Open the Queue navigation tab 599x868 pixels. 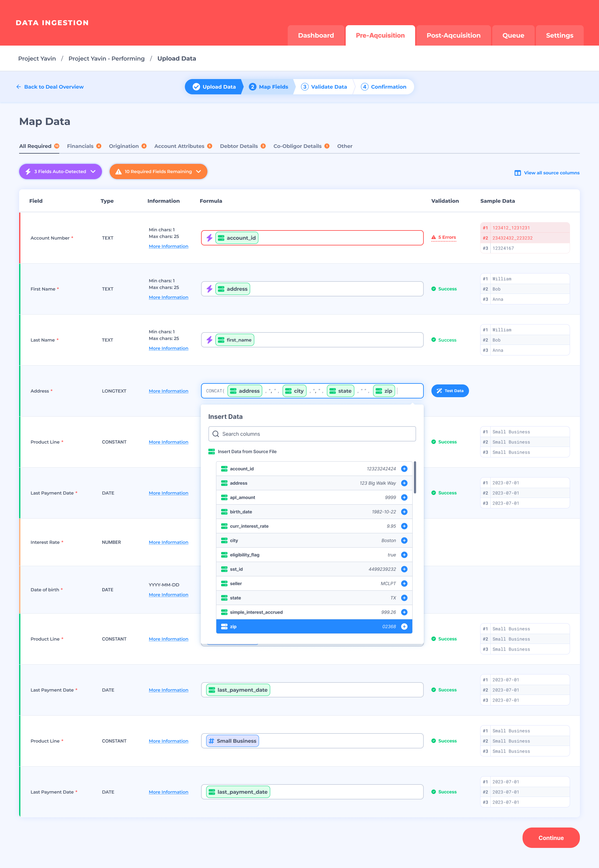513,35
